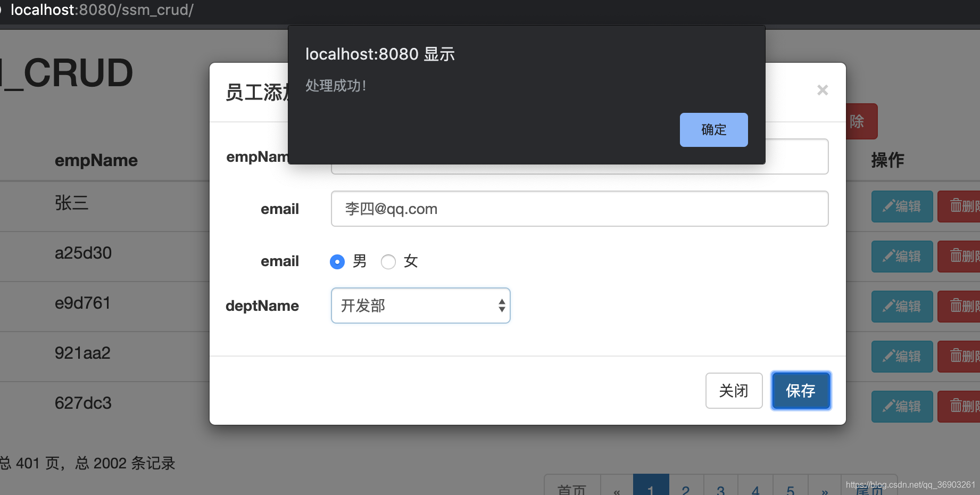Screen dimensions: 980x495
Task: Click the 627dc3 name cell
Action: (x=83, y=403)
